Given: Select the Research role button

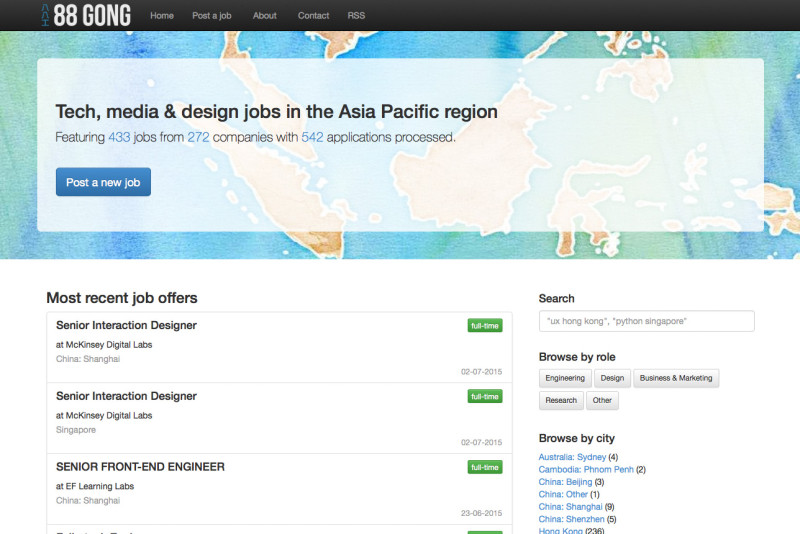Looking at the screenshot, I should [561, 400].
